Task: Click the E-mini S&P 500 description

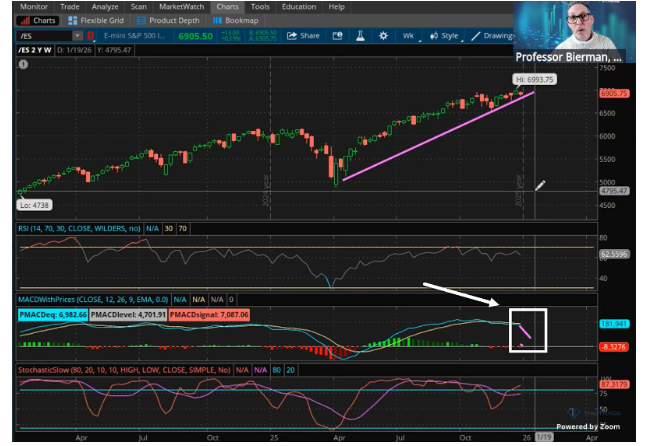Action: pos(134,36)
